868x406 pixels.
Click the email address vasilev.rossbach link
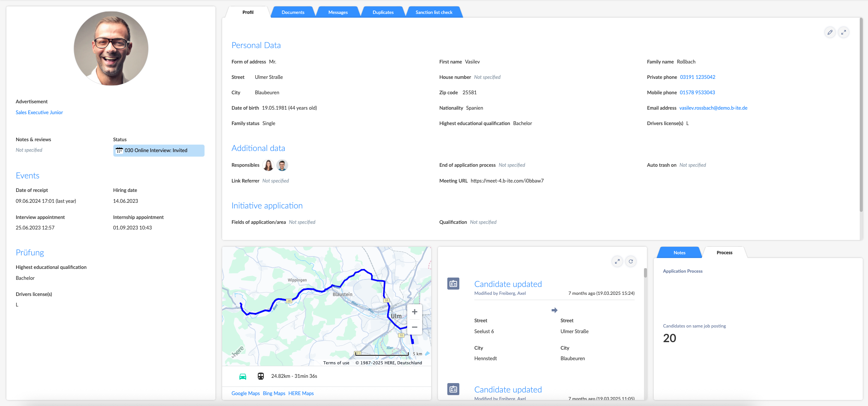click(x=713, y=108)
